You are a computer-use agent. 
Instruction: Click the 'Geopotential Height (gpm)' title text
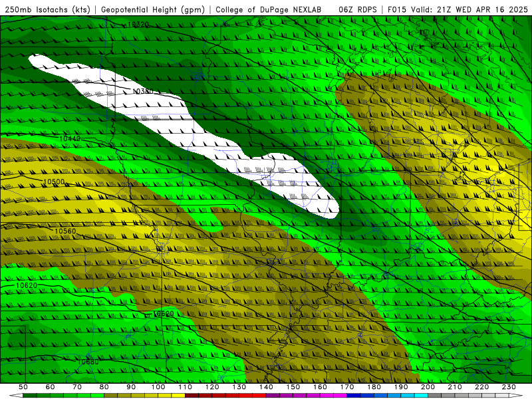153,10
